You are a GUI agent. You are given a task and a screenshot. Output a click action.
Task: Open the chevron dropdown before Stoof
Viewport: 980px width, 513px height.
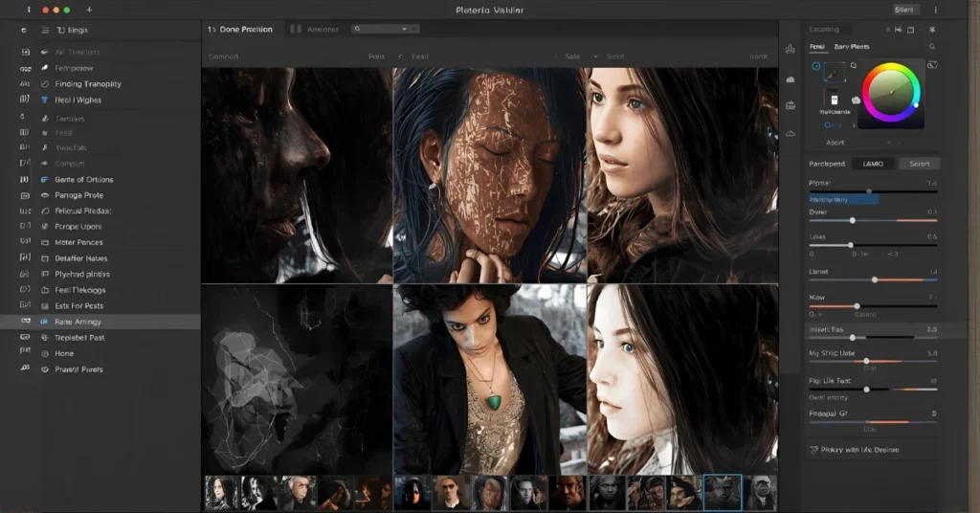click(x=595, y=56)
